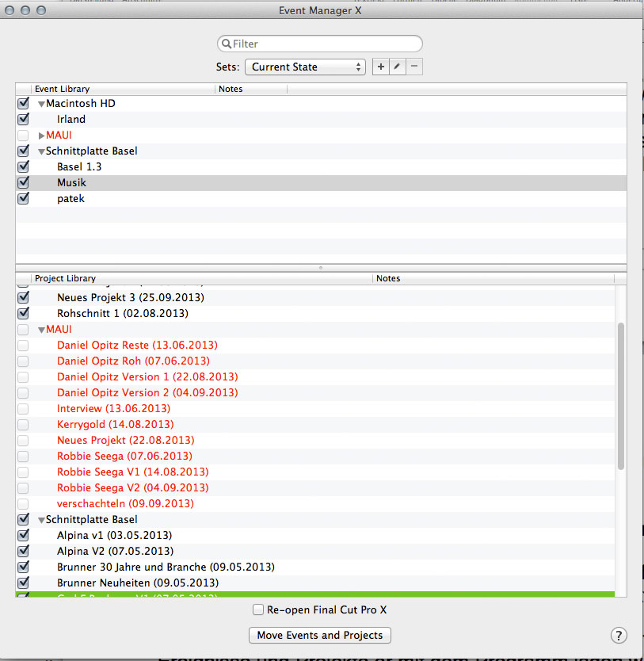Click the Event Library column header
Viewport: 644px width, 661px height.
pyautogui.click(x=119, y=89)
